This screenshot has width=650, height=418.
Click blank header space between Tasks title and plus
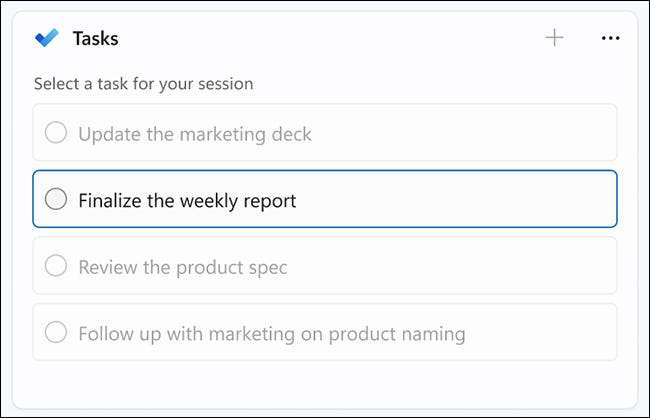click(x=330, y=39)
